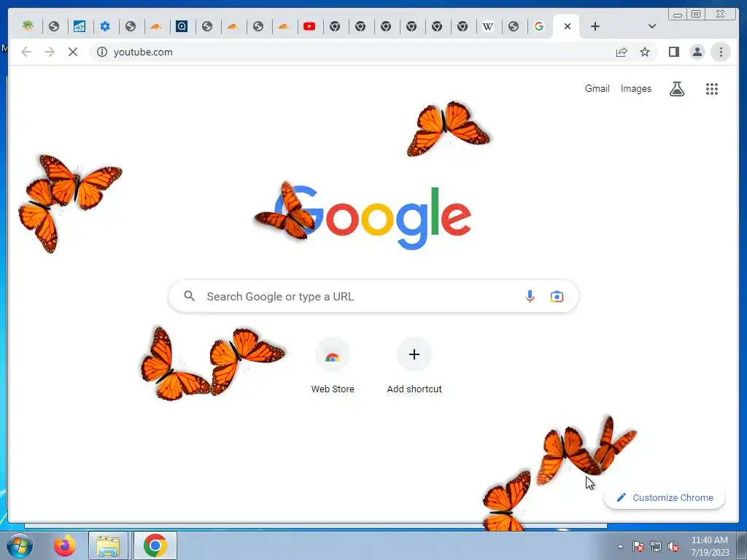Bookmark this tab with the star

[645, 52]
